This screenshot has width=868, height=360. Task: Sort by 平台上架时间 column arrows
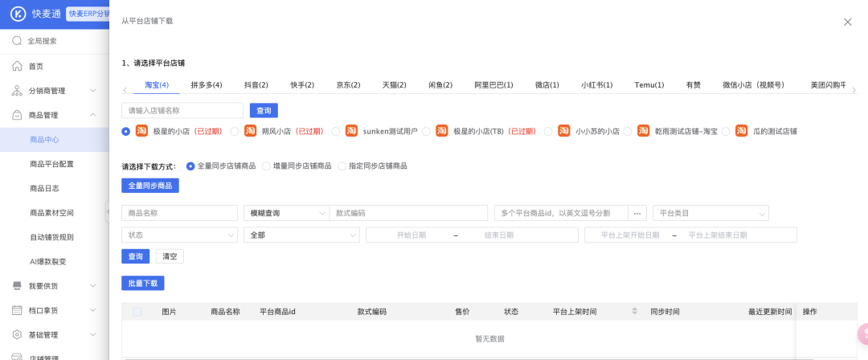coord(635,312)
